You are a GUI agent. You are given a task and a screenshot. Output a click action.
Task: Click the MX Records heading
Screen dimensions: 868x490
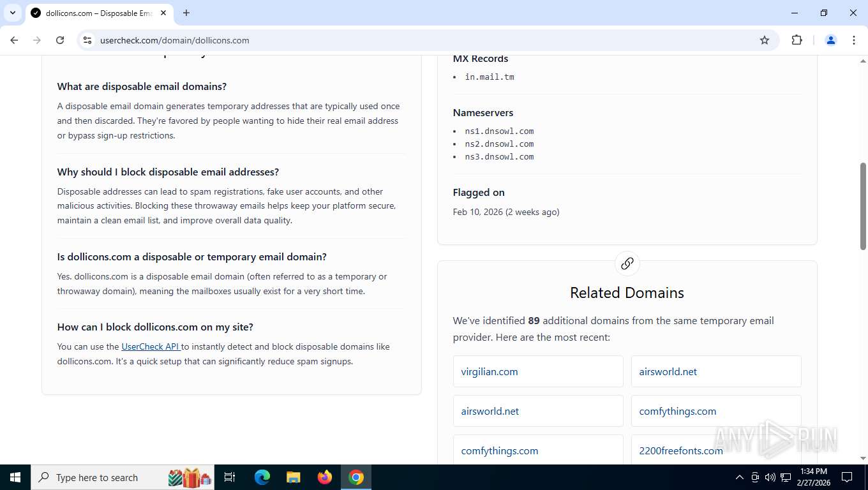pyautogui.click(x=481, y=58)
